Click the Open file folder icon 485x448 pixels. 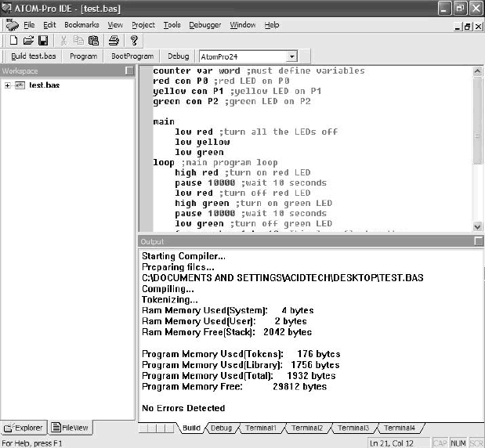(x=28, y=40)
